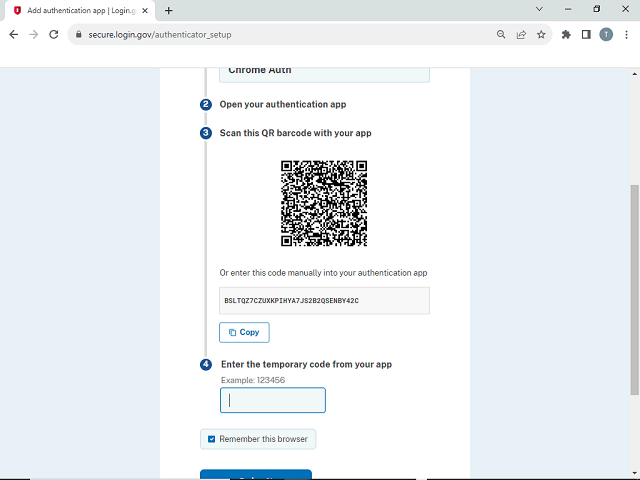Viewport: 640px width, 480px height.
Task: Click the Chrome Auth nickname field
Action: 324,75
